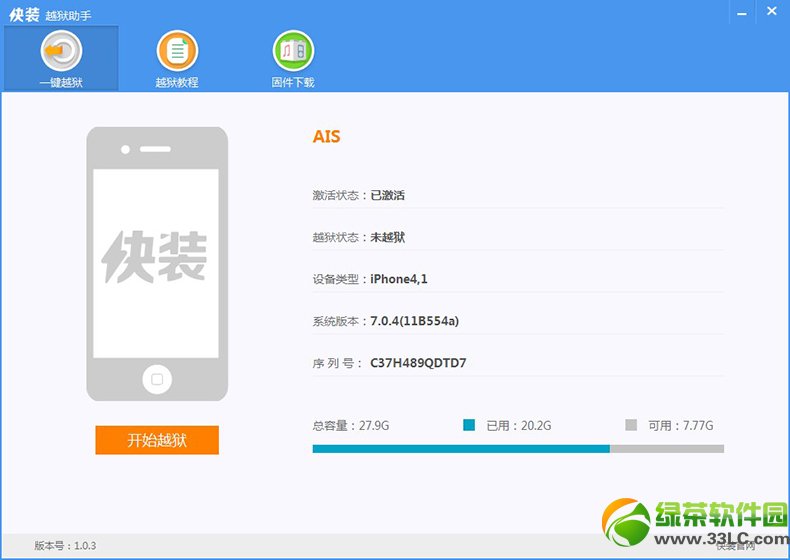Click the gray available-space legend square
Image resolution: width=790 pixels, height=560 pixels.
click(631, 425)
